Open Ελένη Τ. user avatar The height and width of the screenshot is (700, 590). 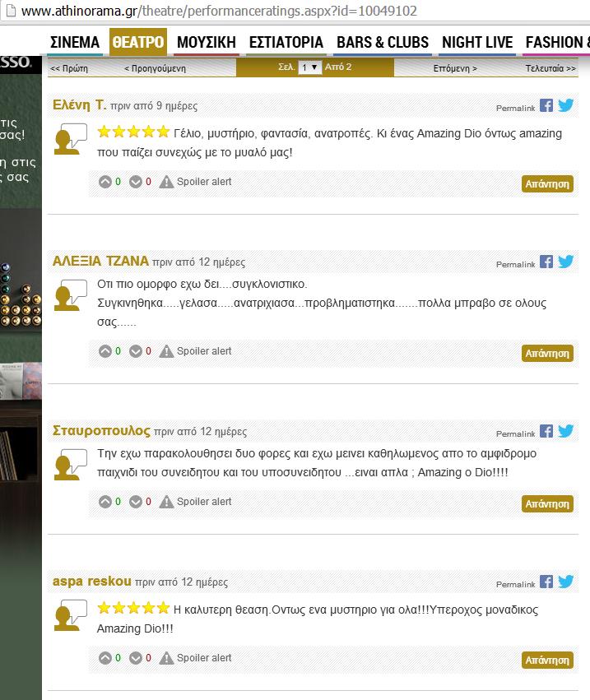pos(70,139)
